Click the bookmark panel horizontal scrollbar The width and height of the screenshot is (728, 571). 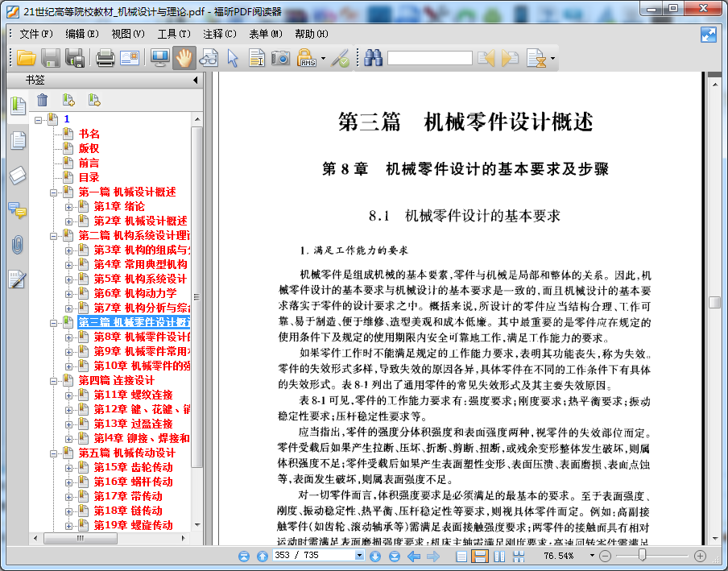[81, 539]
